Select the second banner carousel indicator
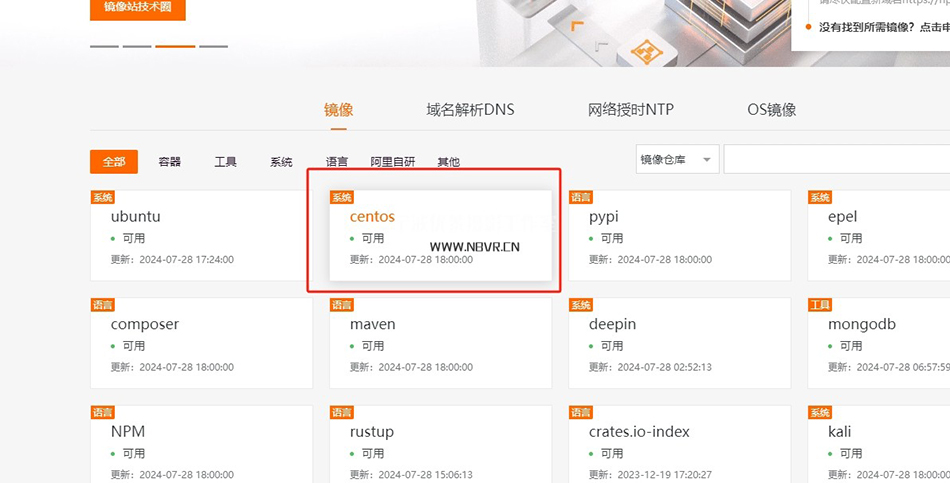This screenshot has height=483, width=950. [x=137, y=46]
